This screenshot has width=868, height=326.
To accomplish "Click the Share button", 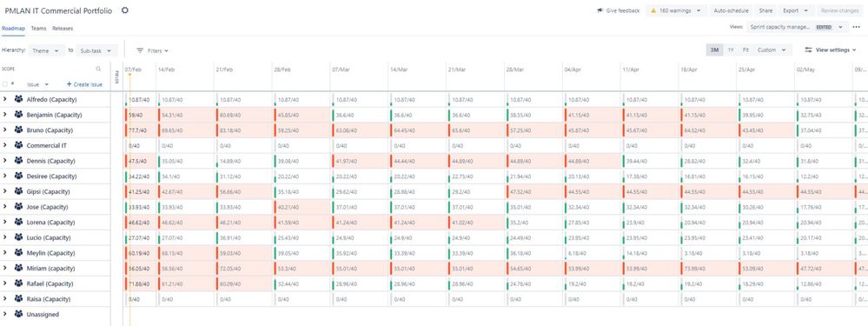I will coord(765,10).
